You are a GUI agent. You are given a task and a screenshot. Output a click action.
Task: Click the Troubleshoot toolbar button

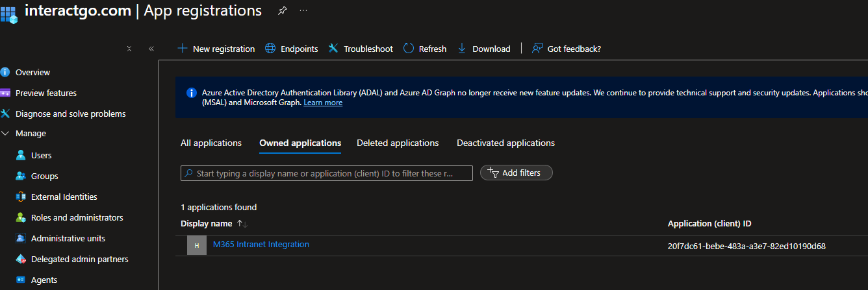point(361,49)
